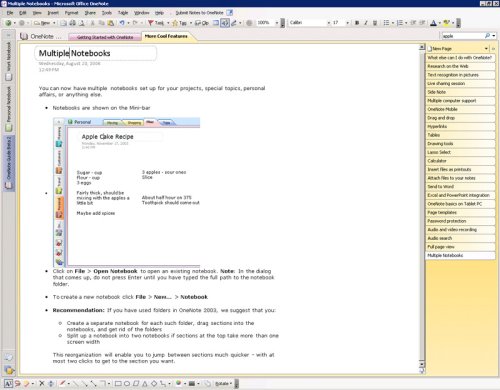This screenshot has width=500, height=390.
Task: Click the Submit Notes to OneNote icon
Action: (230, 13)
